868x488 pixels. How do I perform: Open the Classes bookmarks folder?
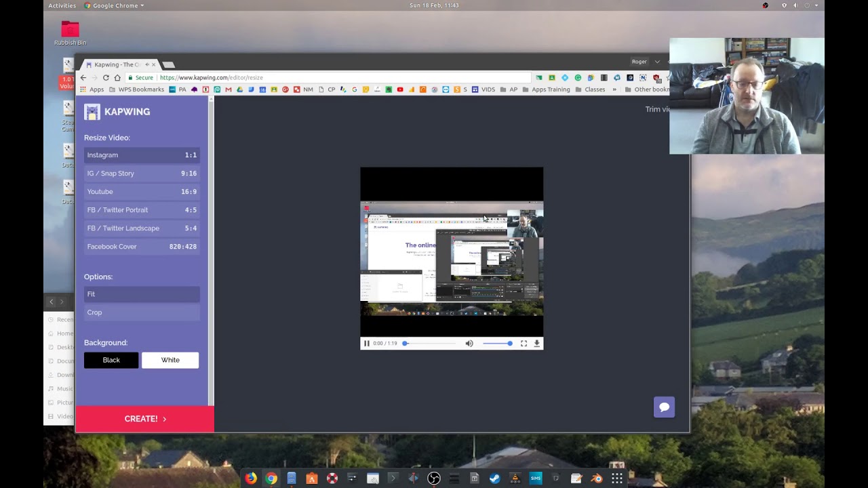point(590,89)
